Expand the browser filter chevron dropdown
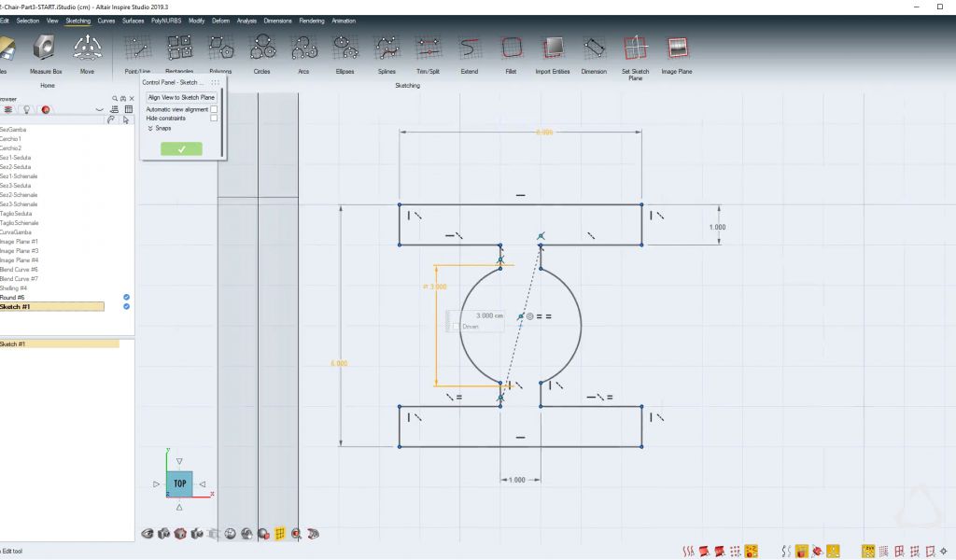This screenshot has width=956, height=560. pyautogui.click(x=100, y=109)
